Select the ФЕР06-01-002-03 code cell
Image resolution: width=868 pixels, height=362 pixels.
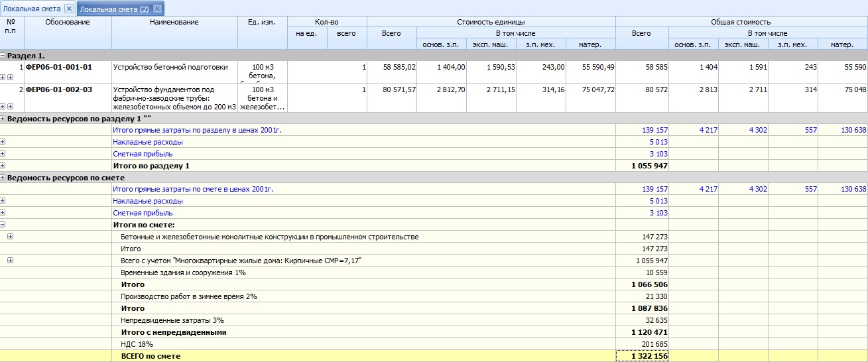point(58,90)
